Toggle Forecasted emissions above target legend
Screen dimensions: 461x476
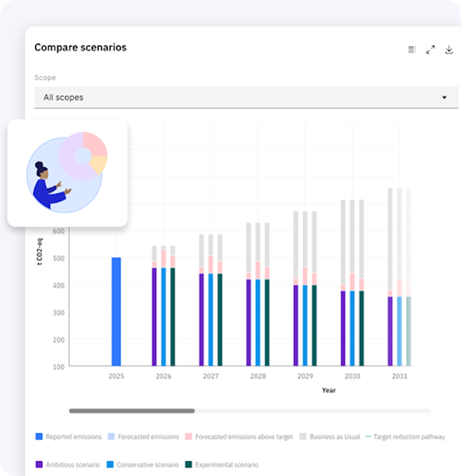(x=239, y=436)
